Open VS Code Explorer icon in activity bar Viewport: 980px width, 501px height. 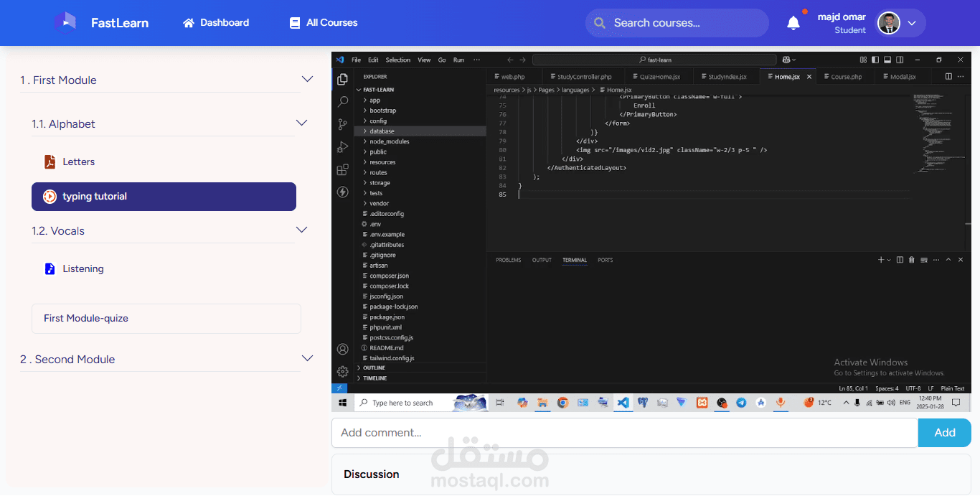(342, 80)
